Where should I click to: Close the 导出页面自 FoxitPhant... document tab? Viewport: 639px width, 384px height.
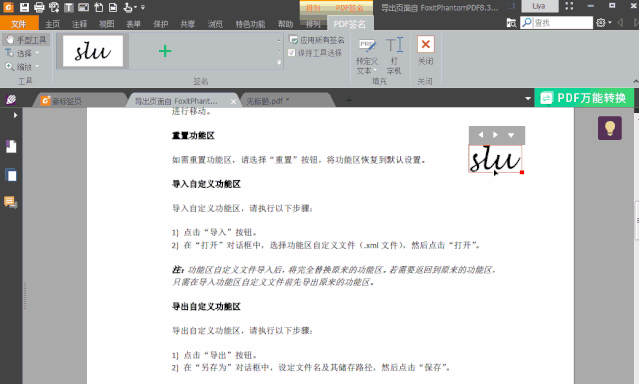click(233, 101)
